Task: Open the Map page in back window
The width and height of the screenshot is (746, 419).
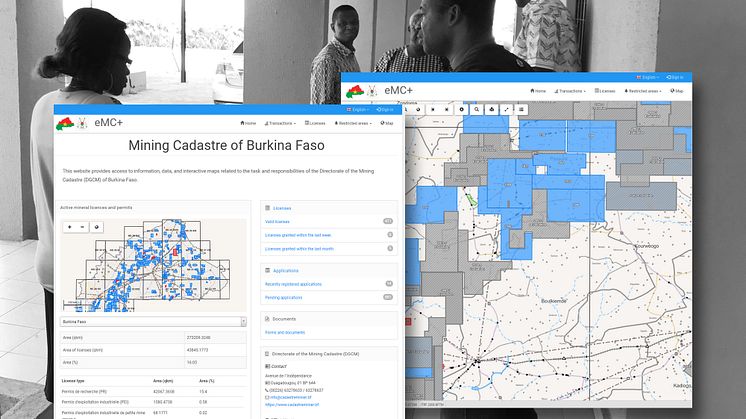Action: pos(676,90)
